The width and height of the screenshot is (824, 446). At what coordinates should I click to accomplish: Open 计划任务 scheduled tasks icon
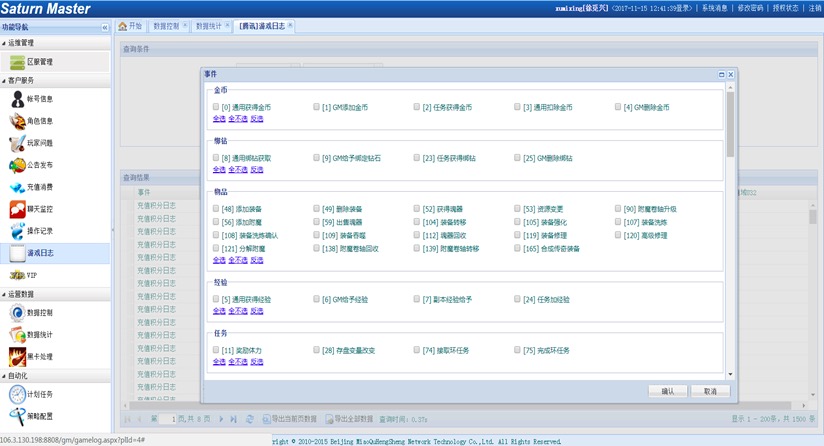point(18,394)
